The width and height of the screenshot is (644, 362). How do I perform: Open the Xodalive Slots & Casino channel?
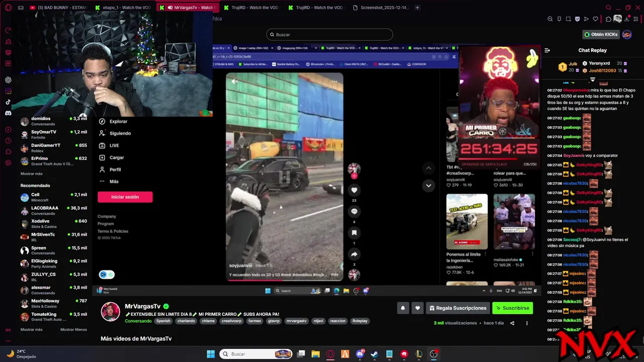point(54,224)
